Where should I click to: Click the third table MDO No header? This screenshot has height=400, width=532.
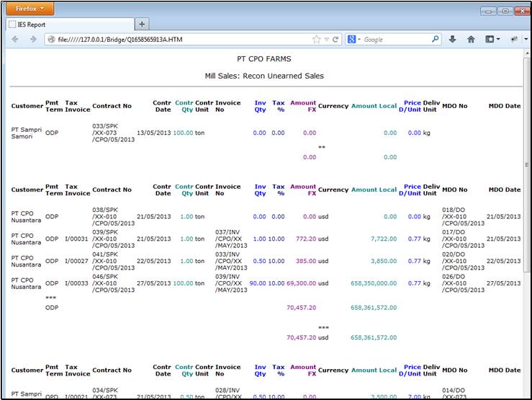[455, 370]
